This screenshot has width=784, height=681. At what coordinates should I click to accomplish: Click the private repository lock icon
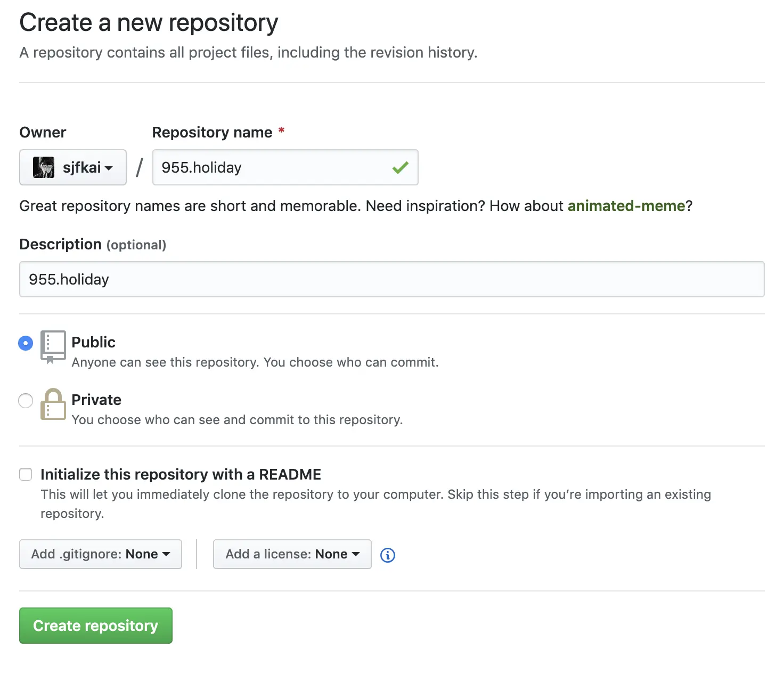coord(53,404)
